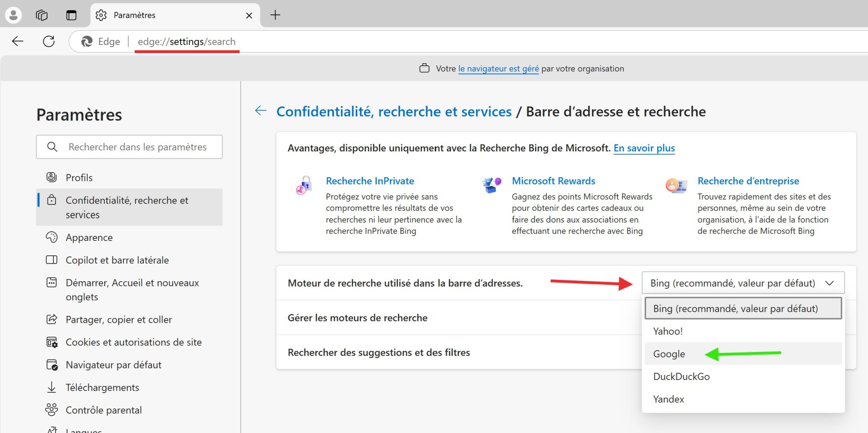Choose DuckDuckGo from the search engine list
Image resolution: width=868 pixels, height=433 pixels.
pos(682,376)
